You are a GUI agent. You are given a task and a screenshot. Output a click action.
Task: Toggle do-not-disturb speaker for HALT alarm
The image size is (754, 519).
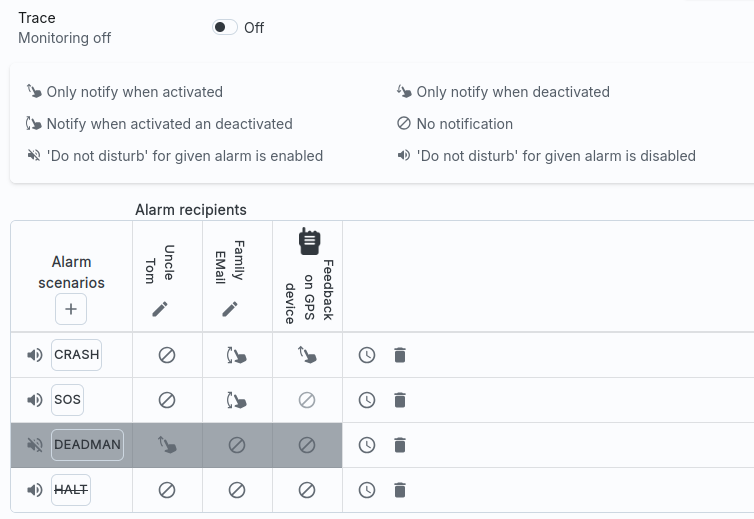(35, 490)
